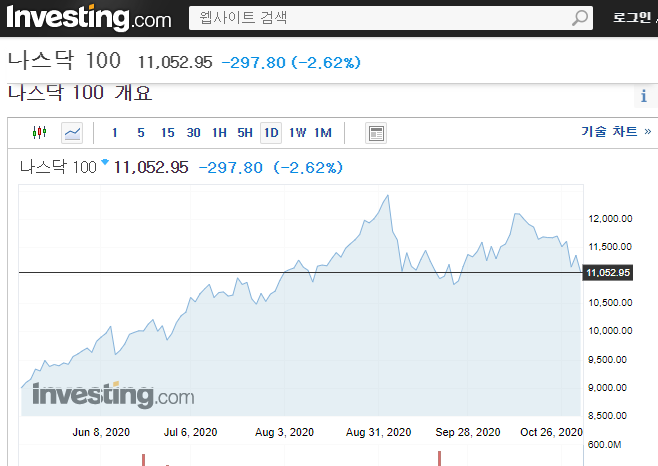Select the 1W weekly interval
This screenshot has width=658, height=466.
pyautogui.click(x=298, y=133)
